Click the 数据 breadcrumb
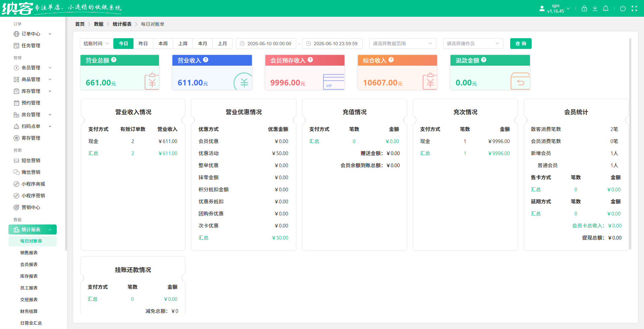644x329 pixels. coord(99,24)
